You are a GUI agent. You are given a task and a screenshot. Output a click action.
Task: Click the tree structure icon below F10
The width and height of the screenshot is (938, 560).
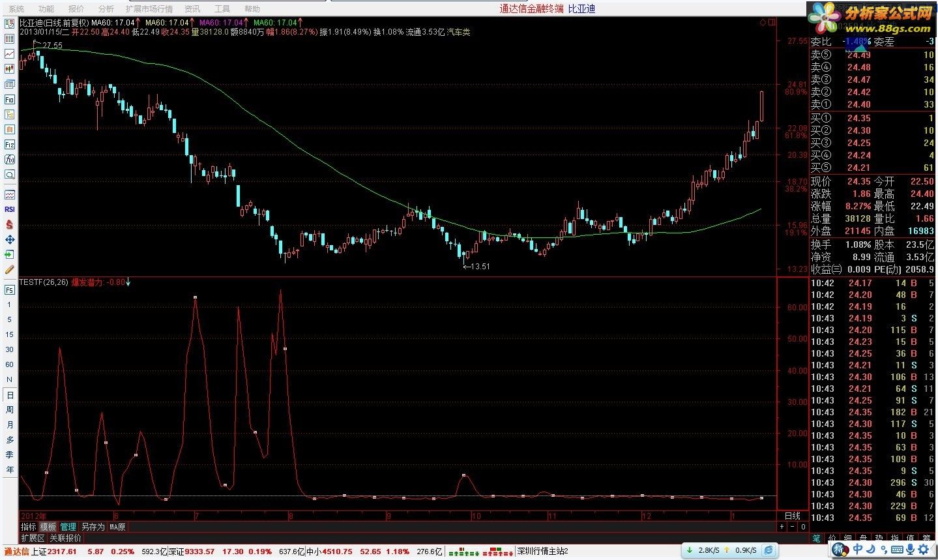[10, 114]
